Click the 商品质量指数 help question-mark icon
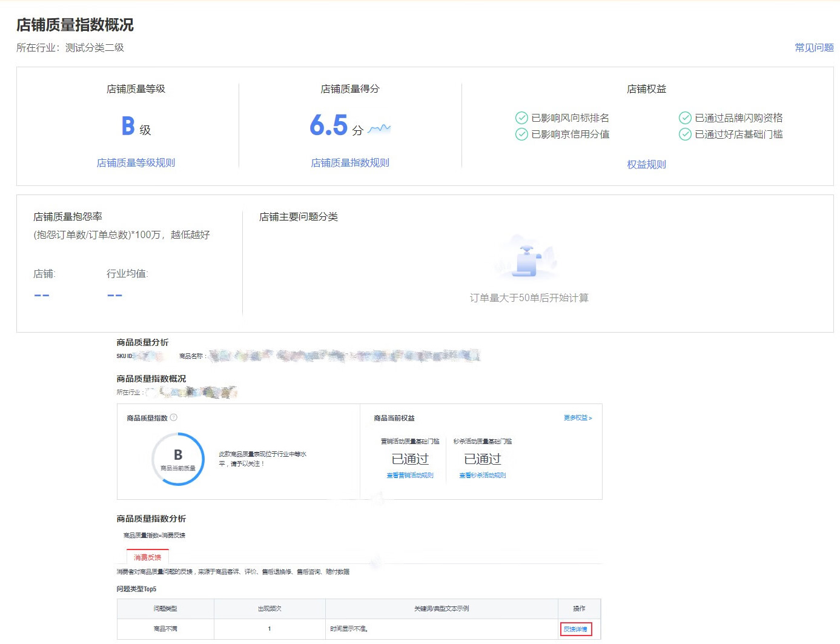This screenshot has width=840, height=644. pyautogui.click(x=174, y=417)
